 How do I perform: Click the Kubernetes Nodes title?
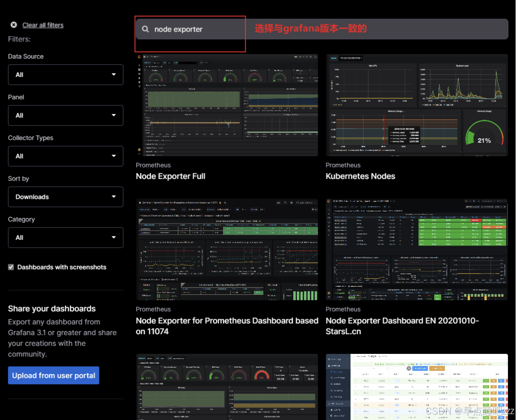point(360,176)
